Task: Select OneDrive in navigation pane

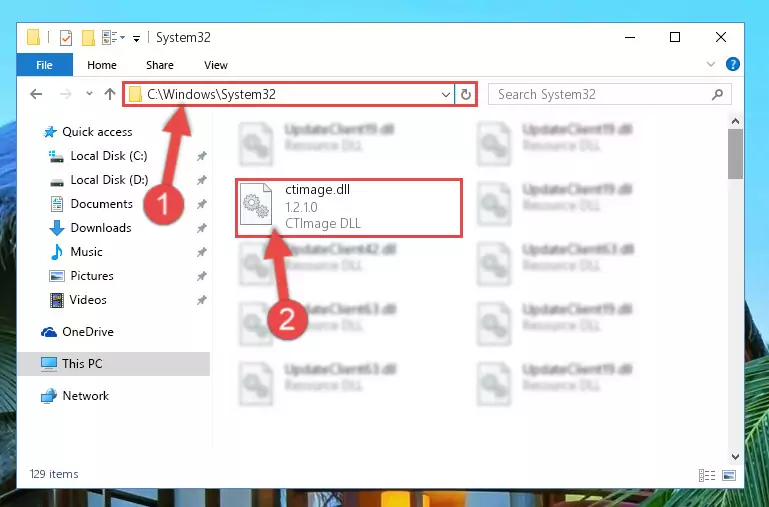Action: point(77,332)
